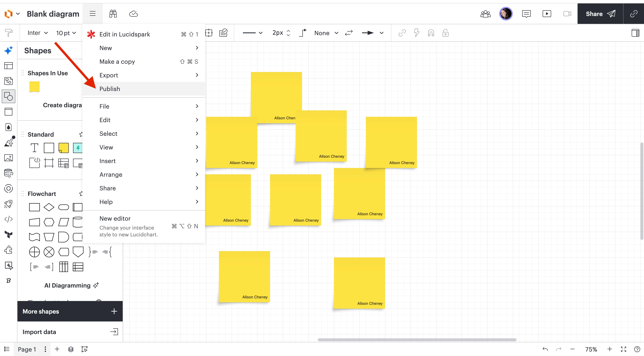
Task: Select the Text shape in Standard
Action: click(x=34, y=148)
